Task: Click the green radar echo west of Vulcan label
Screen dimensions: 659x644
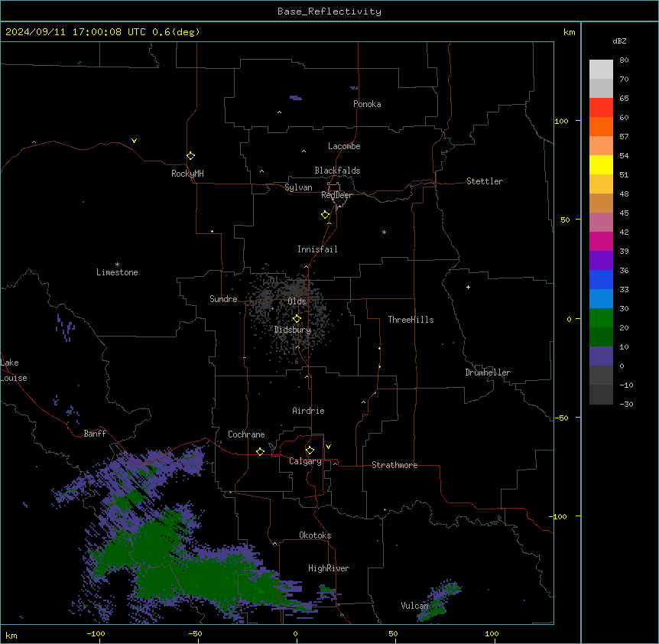Action: tap(328, 592)
